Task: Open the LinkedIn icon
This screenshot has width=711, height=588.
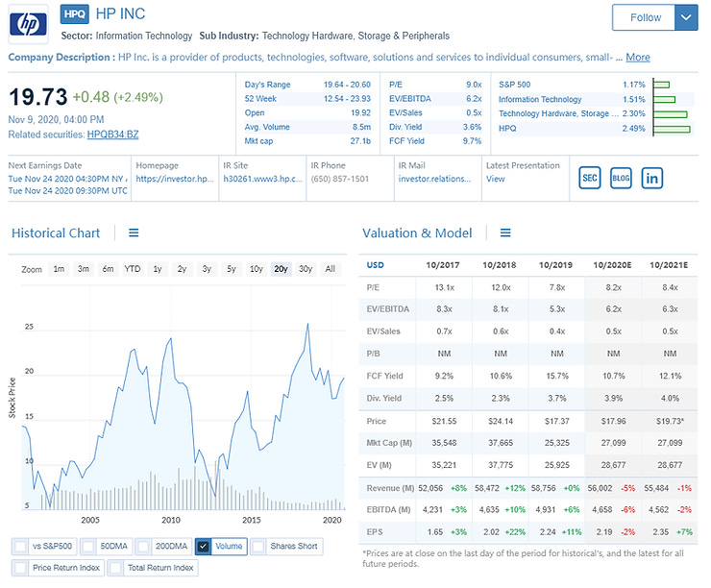Action: [x=652, y=178]
